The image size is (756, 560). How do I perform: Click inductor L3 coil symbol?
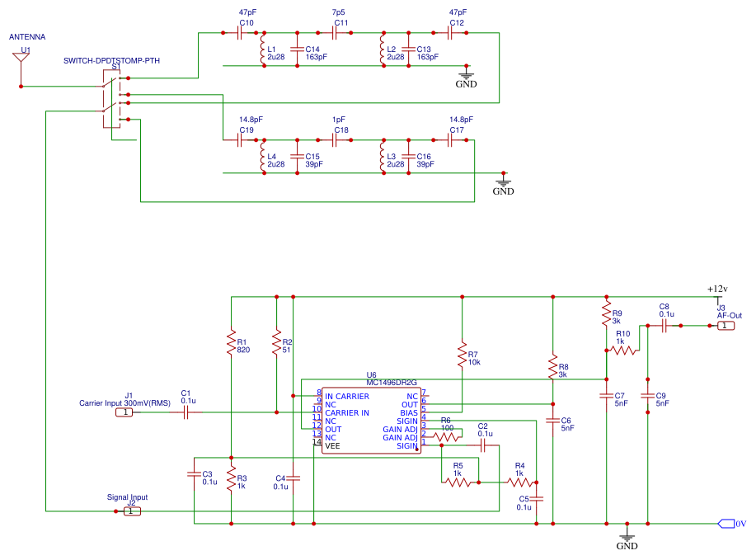tap(383, 156)
